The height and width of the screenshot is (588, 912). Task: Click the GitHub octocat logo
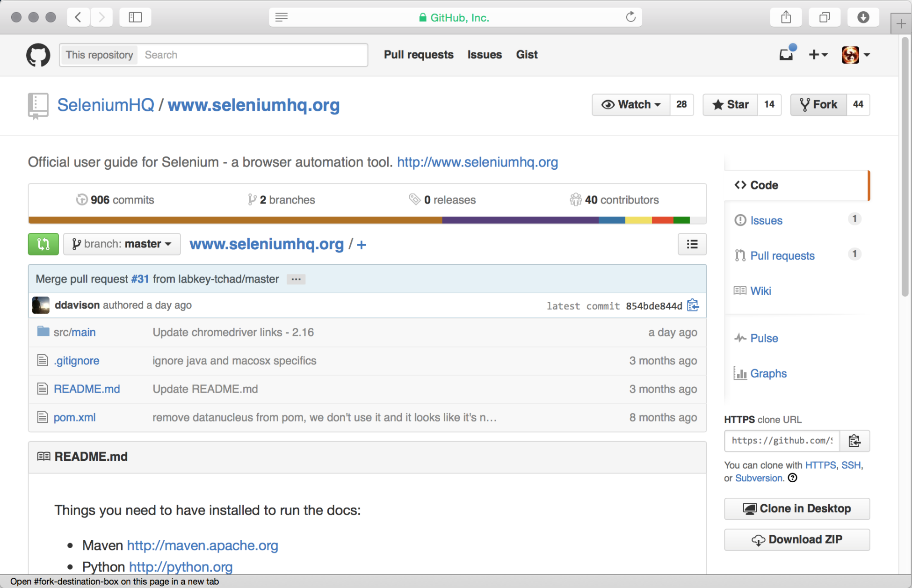pyautogui.click(x=38, y=55)
